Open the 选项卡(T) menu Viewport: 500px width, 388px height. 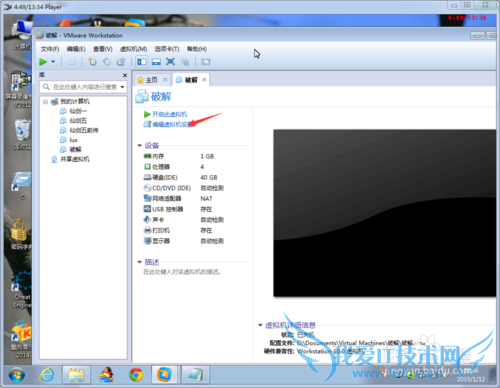point(167,49)
